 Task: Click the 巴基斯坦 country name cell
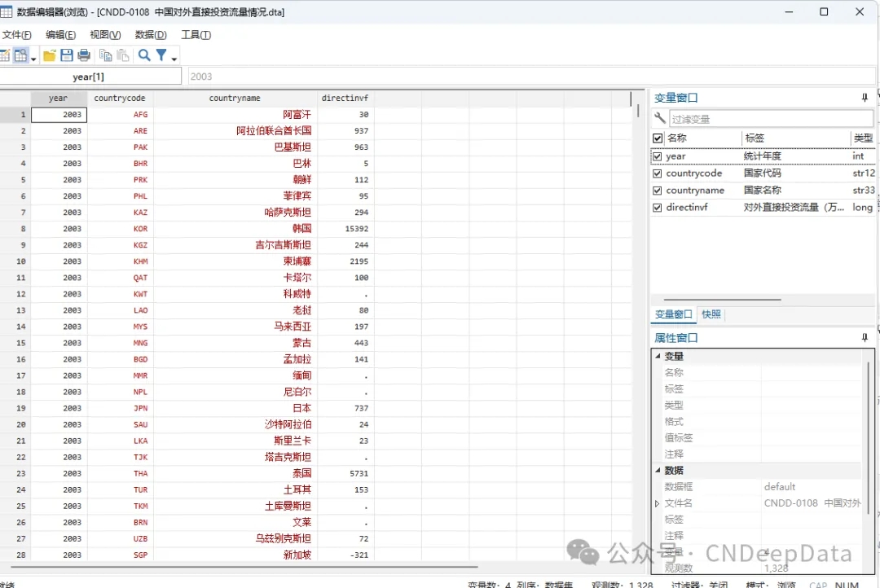pyautogui.click(x=235, y=147)
